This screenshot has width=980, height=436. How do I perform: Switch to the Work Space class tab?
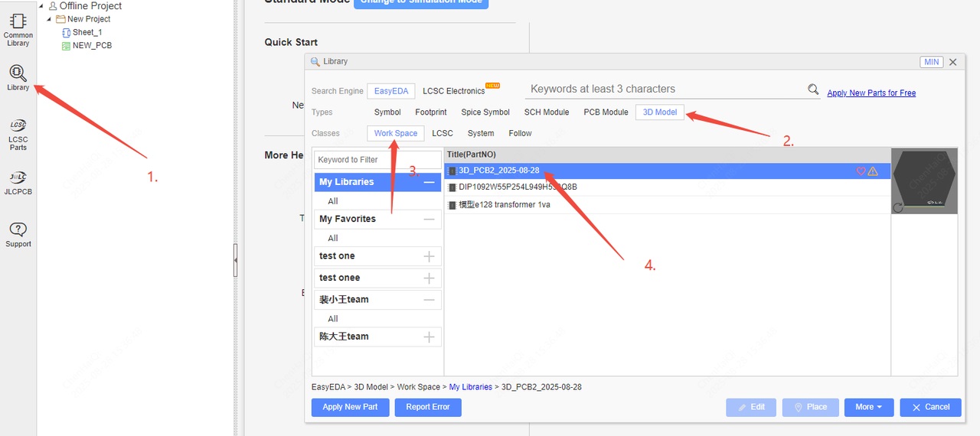coord(395,133)
